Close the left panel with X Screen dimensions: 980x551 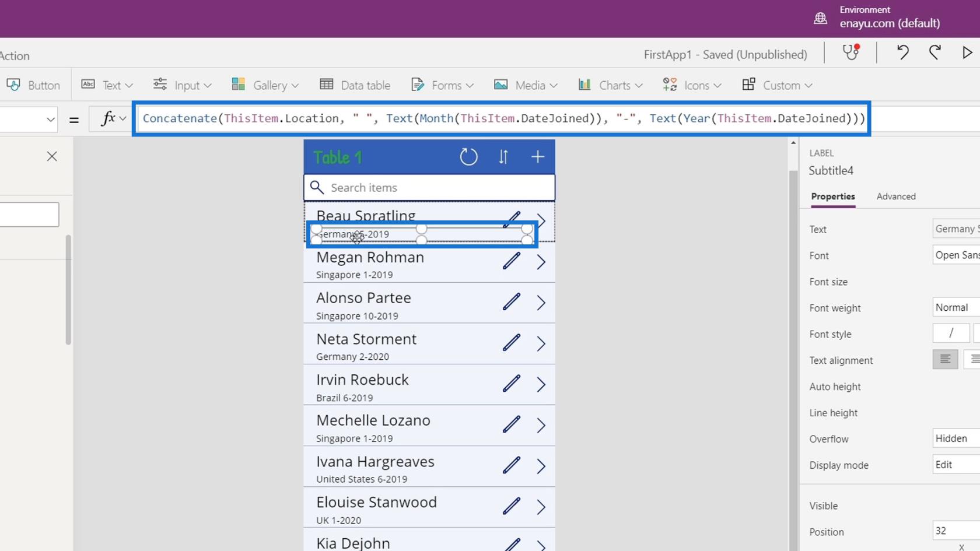[52, 156]
